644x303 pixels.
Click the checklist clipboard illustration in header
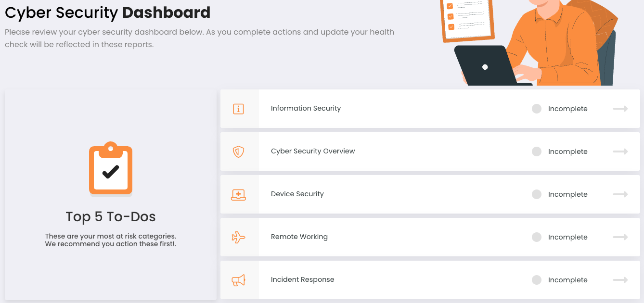[467, 20]
